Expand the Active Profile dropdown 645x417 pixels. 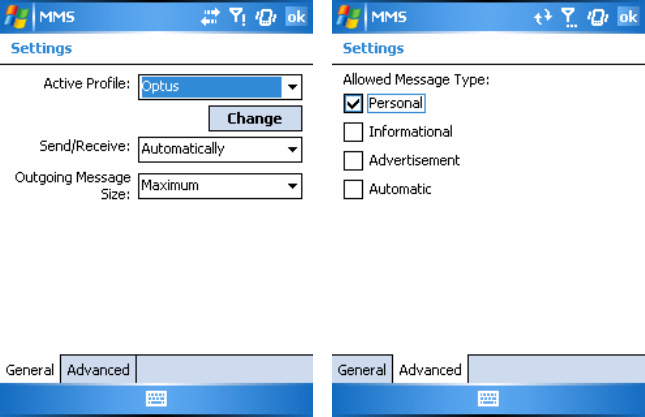[292, 87]
